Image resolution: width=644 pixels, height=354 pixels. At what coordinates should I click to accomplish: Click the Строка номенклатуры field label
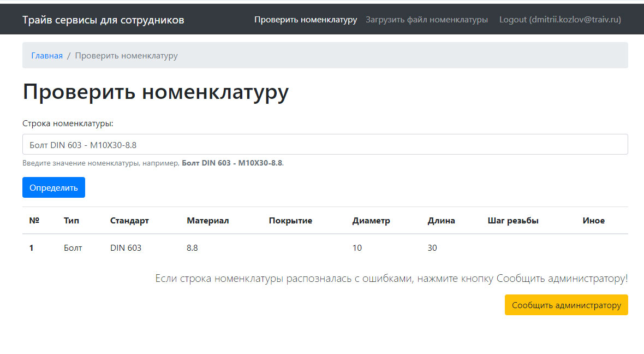point(68,123)
